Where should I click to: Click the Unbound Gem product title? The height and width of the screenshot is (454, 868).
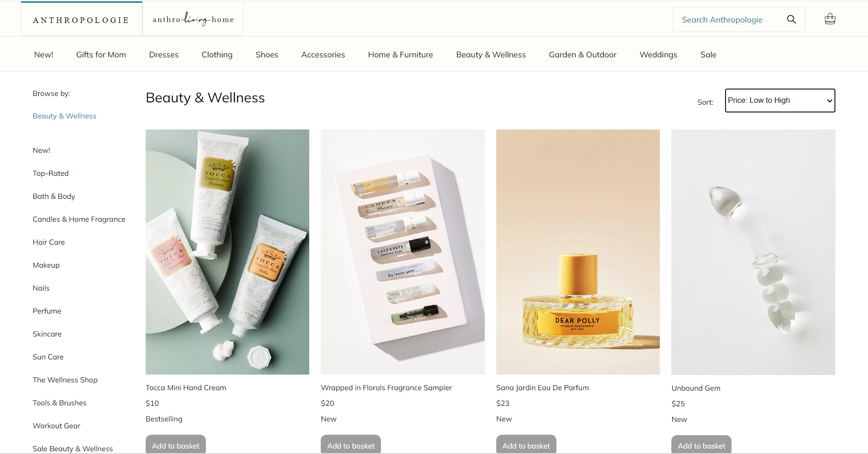[x=696, y=388]
